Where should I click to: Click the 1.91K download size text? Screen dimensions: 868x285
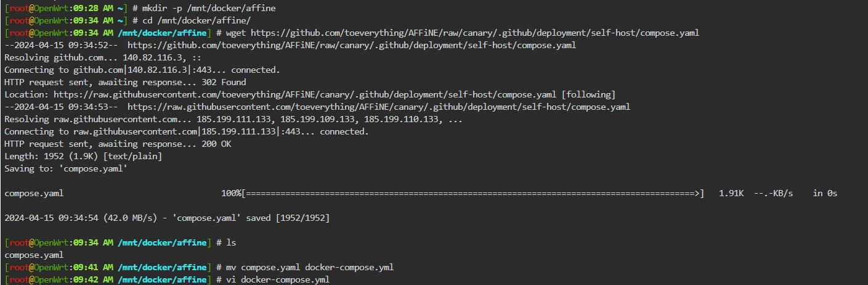pyautogui.click(x=731, y=193)
